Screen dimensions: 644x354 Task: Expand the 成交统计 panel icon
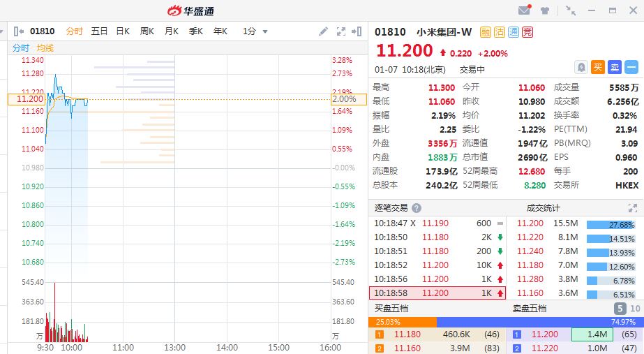click(x=633, y=208)
